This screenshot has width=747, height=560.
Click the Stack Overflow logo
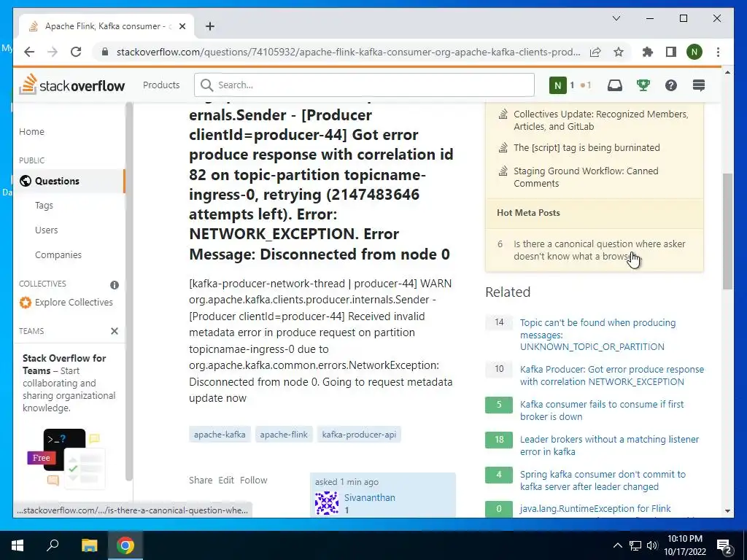click(72, 85)
